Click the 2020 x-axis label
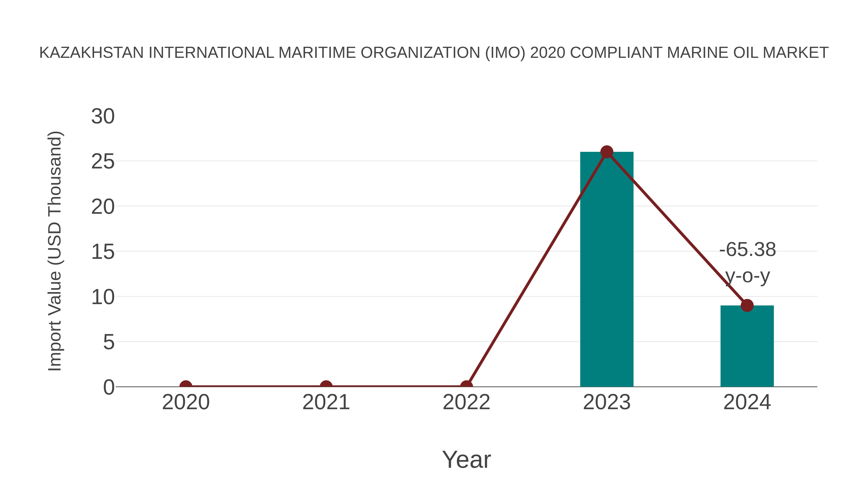Image resolution: width=868 pixels, height=488 pixels. 186,402
